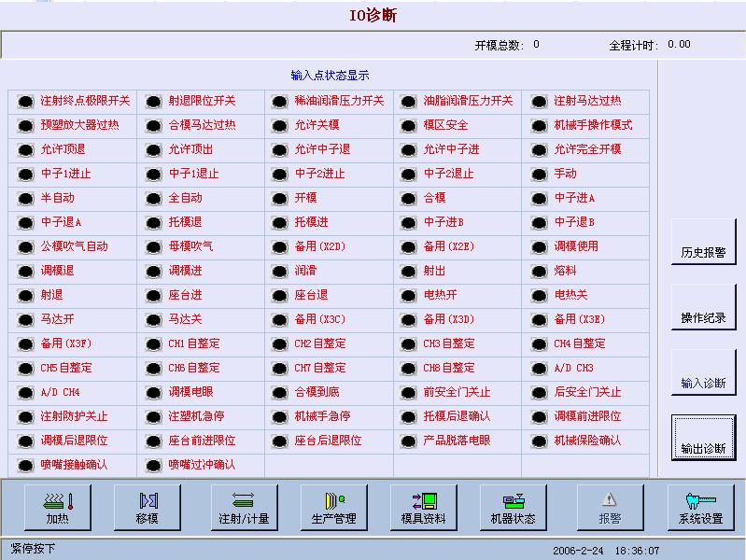Select the 熔料 label
This screenshot has height=560, width=746.
pyautogui.click(x=566, y=271)
